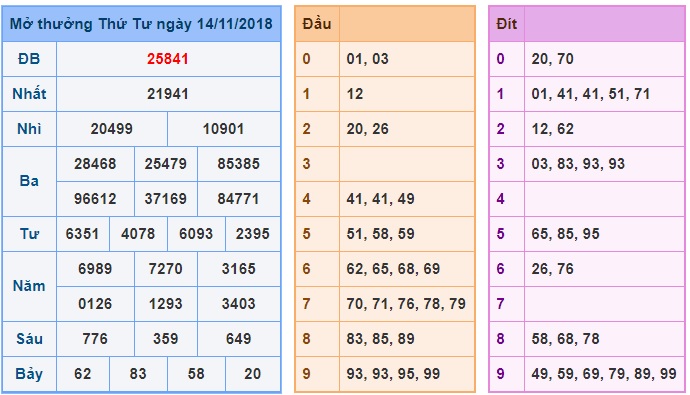Click the Bảy row label
The image size is (690, 395).
click(29, 374)
